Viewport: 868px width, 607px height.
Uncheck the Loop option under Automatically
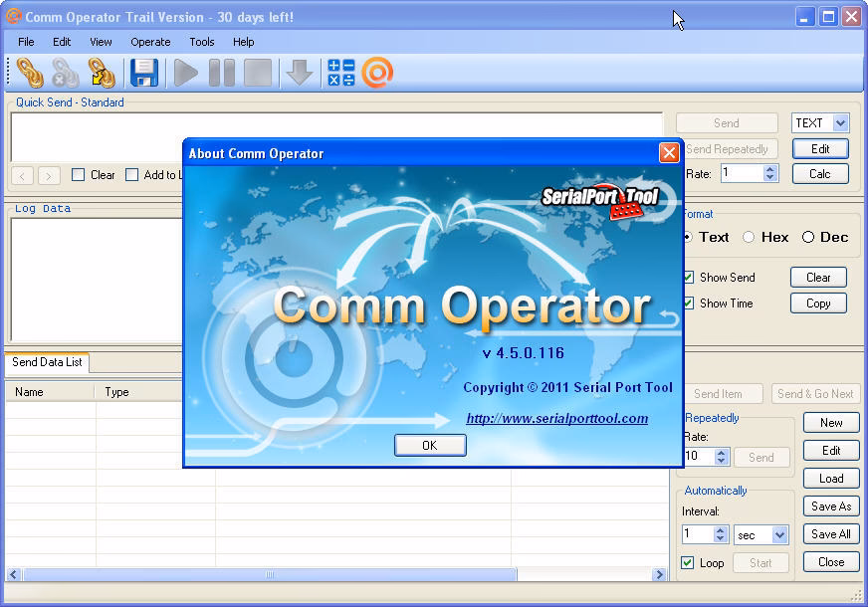click(688, 562)
